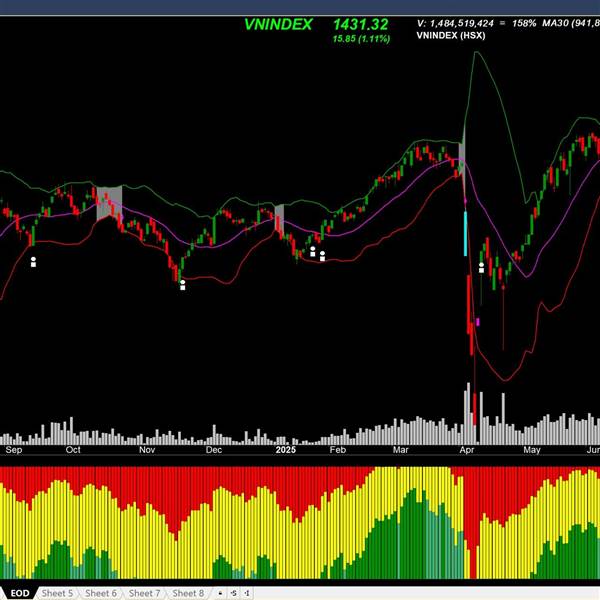600x600 pixels.
Task: Click the magenta marker near the April low
Action: point(478,322)
